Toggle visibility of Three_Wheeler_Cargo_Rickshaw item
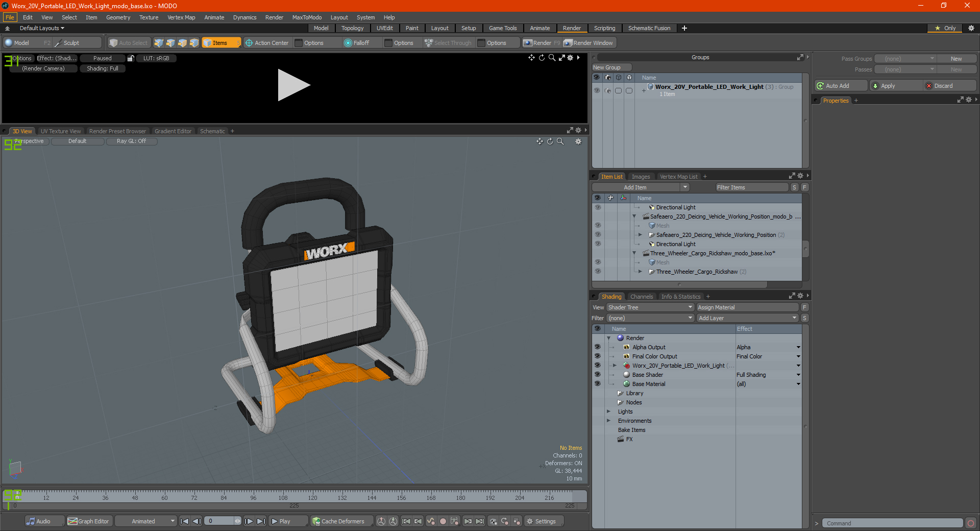Screen dimensions: 980x531 click(598, 272)
